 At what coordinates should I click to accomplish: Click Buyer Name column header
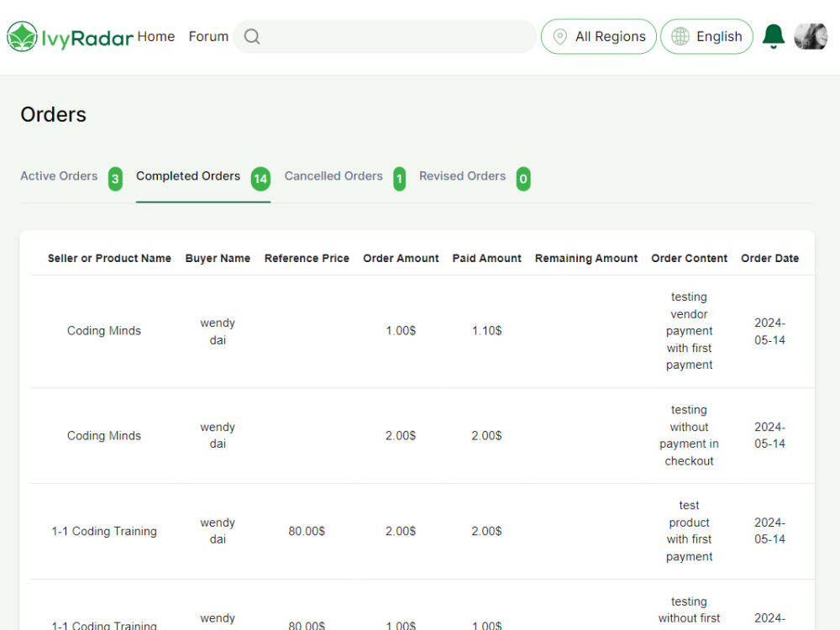coord(218,258)
